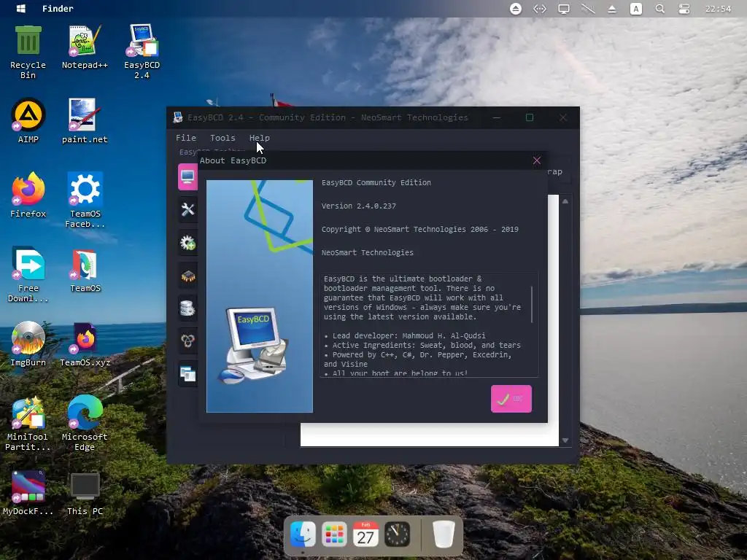Screen dimensions: 747x560
Task: Open the Trash in the dock
Action: (x=444, y=534)
